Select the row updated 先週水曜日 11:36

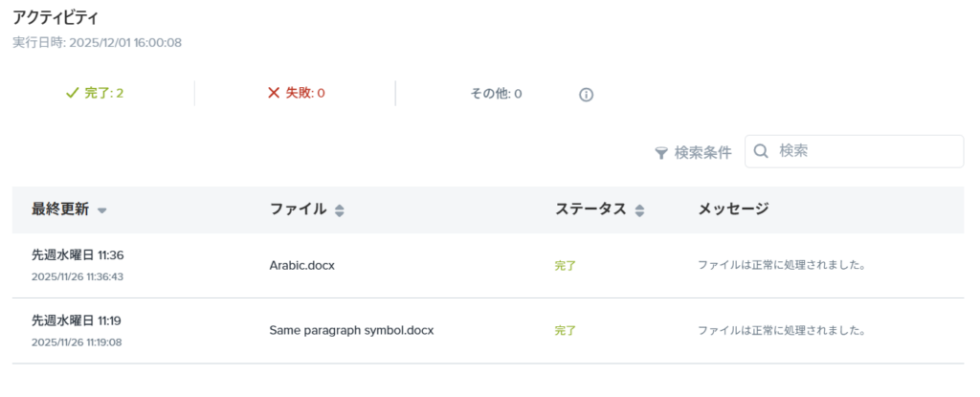(78, 255)
